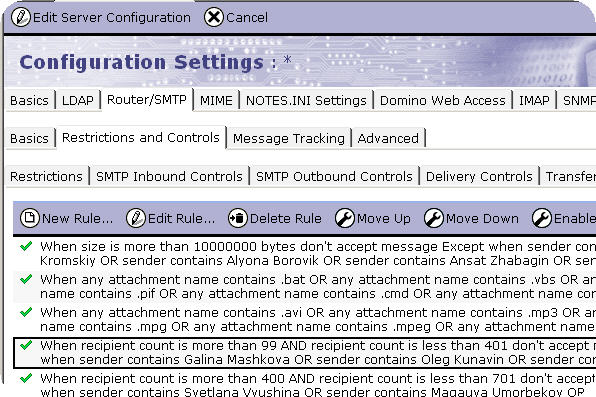Select the Router/SMTP tab
The width and height of the screenshot is (596, 397).
[x=147, y=100]
